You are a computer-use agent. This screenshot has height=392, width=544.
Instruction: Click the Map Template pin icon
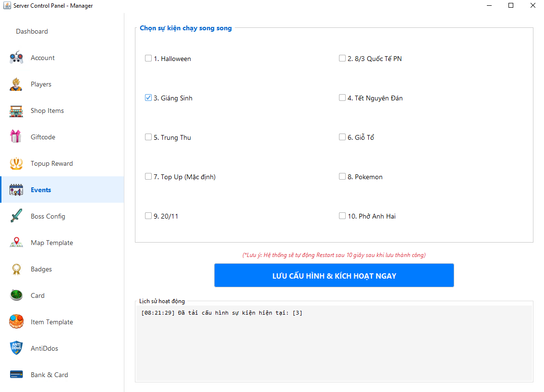(16, 242)
